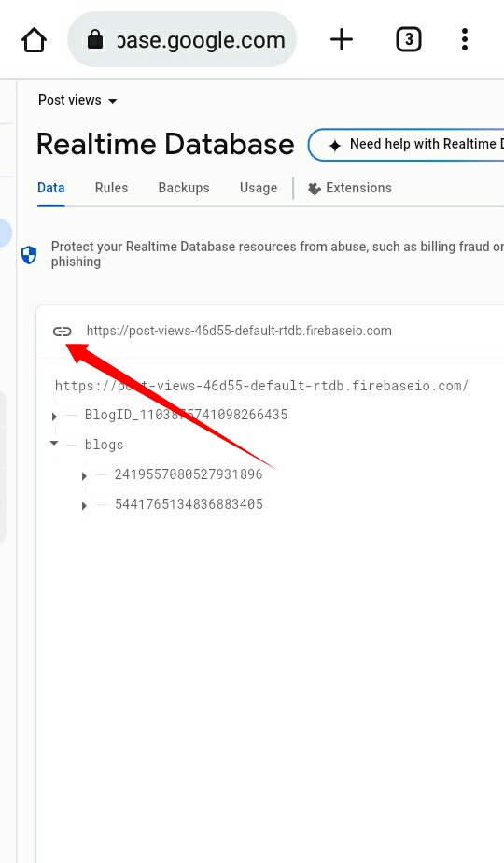The height and width of the screenshot is (863, 504).
Task: Click Need help with Realtime button
Action: tap(406, 145)
